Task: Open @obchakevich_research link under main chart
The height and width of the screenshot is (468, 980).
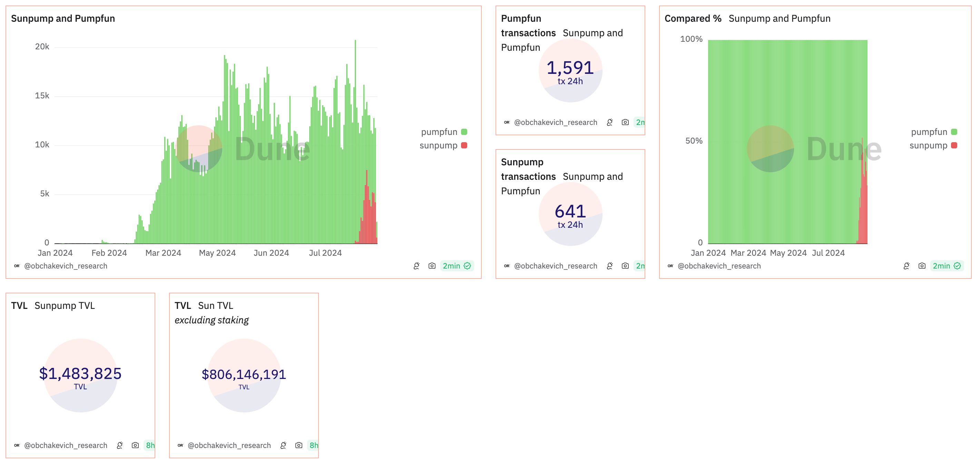Action: pyautogui.click(x=66, y=266)
